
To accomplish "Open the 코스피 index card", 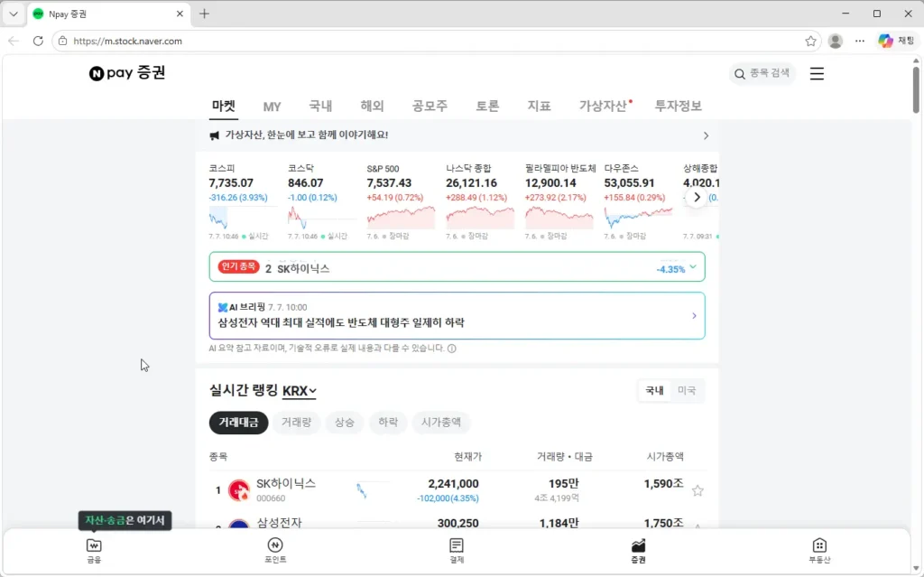I will [x=242, y=201].
